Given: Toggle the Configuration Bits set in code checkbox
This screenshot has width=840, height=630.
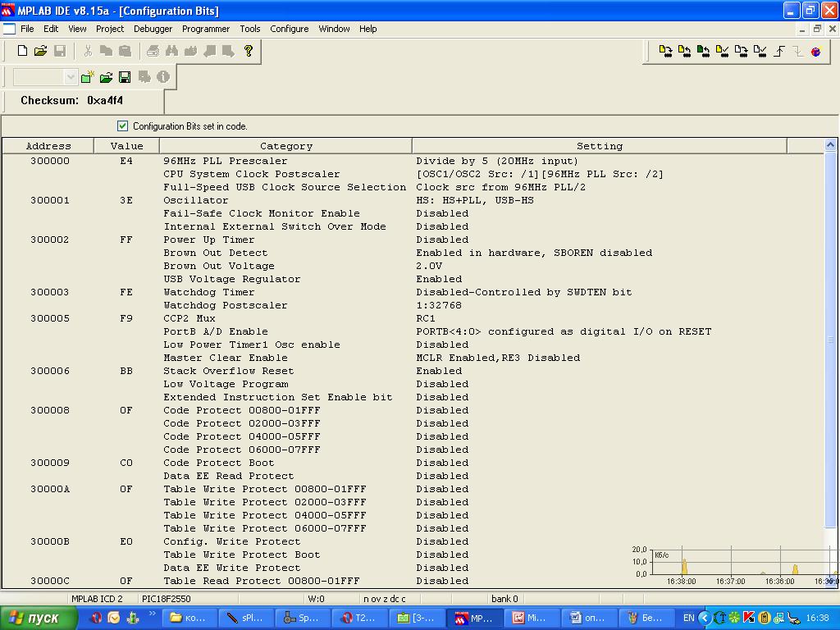Looking at the screenshot, I should [x=123, y=126].
